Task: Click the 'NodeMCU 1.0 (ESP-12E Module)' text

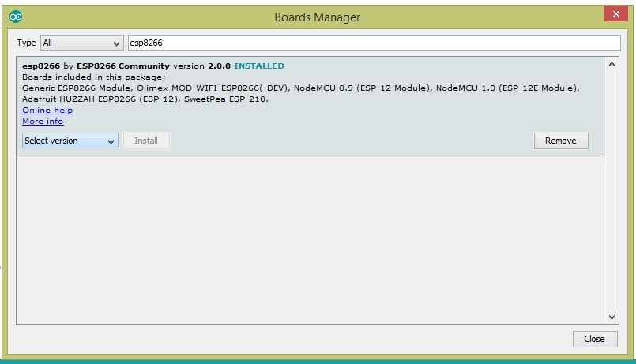Action: tap(506, 88)
